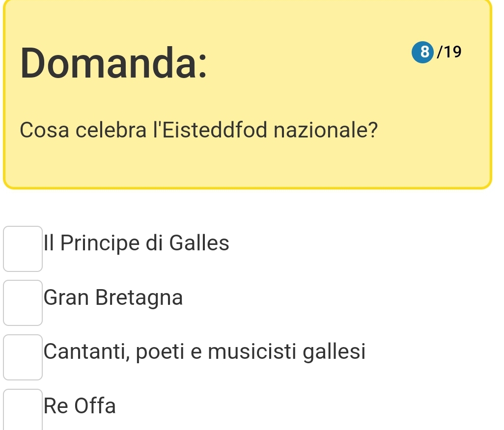Select the answer text Cantanti, poeti e musicisti gallesi
The height and width of the screenshot is (430, 504).
[x=204, y=352]
